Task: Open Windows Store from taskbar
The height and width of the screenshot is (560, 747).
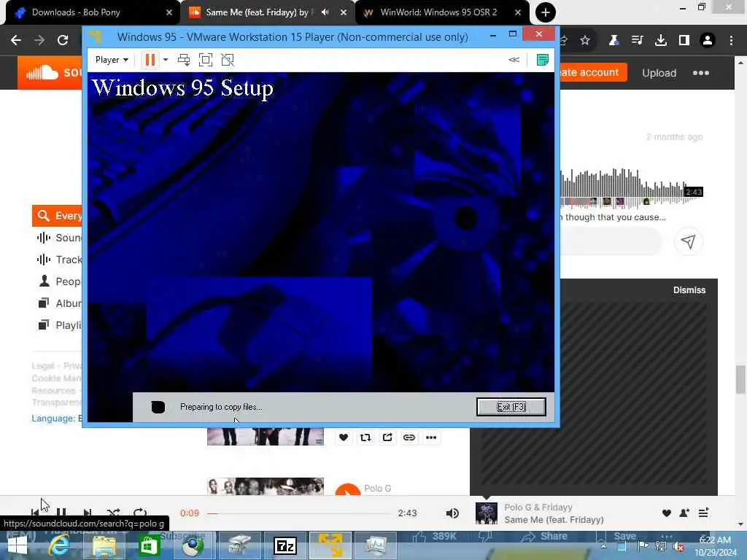Action: pos(149,545)
